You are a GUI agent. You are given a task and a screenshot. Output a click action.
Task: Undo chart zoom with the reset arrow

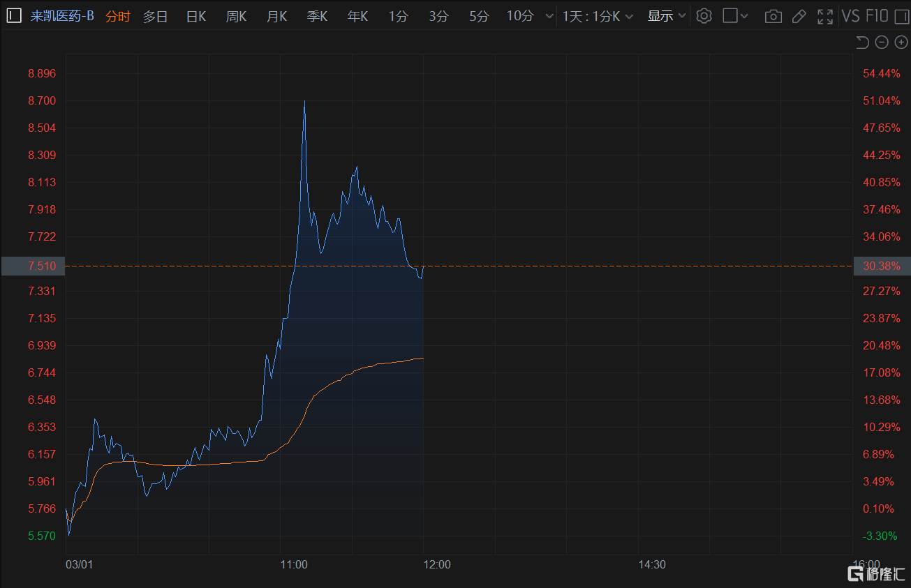[x=862, y=43]
